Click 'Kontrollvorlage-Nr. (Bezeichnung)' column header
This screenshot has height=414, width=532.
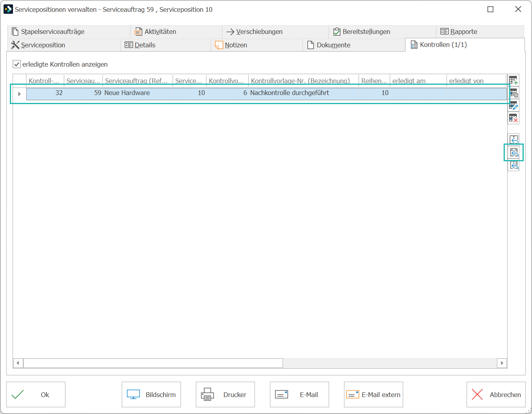point(303,81)
